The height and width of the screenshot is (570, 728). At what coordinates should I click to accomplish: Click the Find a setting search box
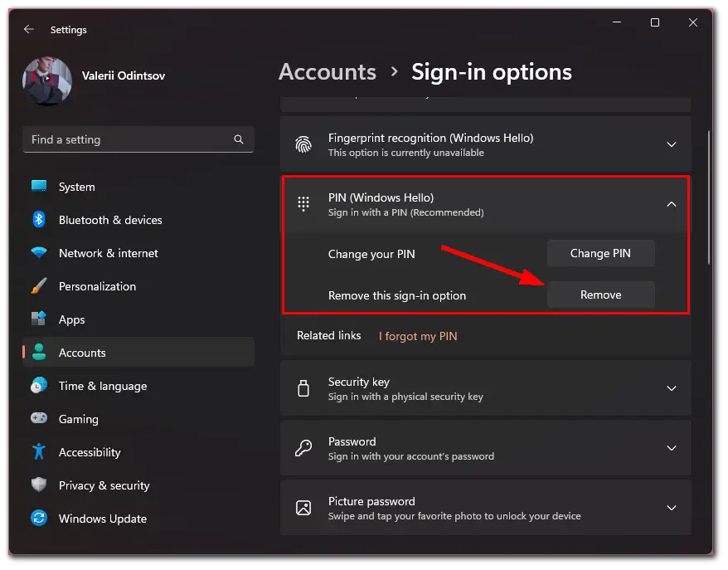click(x=138, y=139)
